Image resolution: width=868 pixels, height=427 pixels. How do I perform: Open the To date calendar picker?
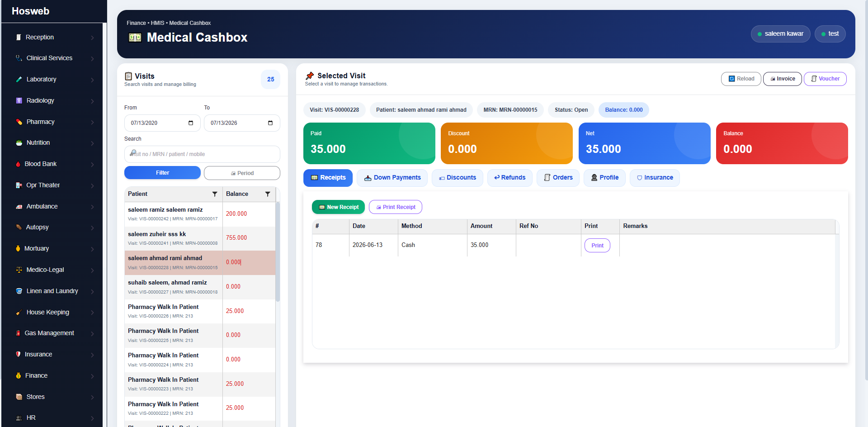pos(270,123)
